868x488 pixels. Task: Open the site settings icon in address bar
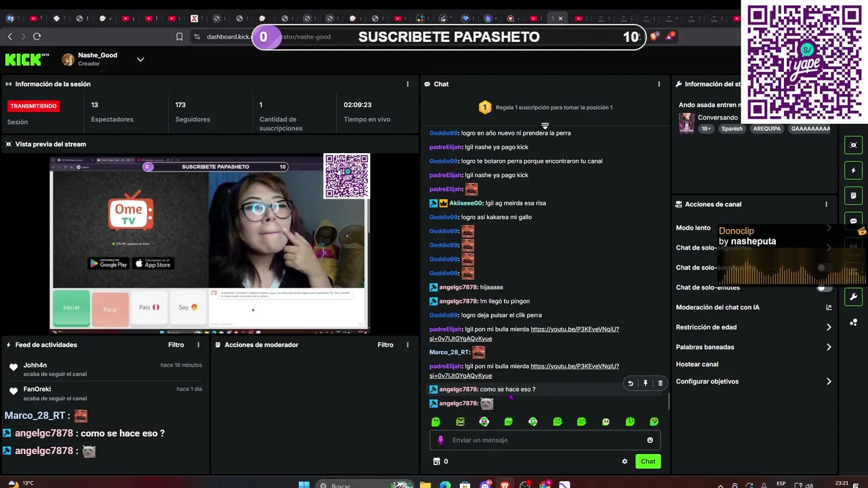click(x=197, y=37)
